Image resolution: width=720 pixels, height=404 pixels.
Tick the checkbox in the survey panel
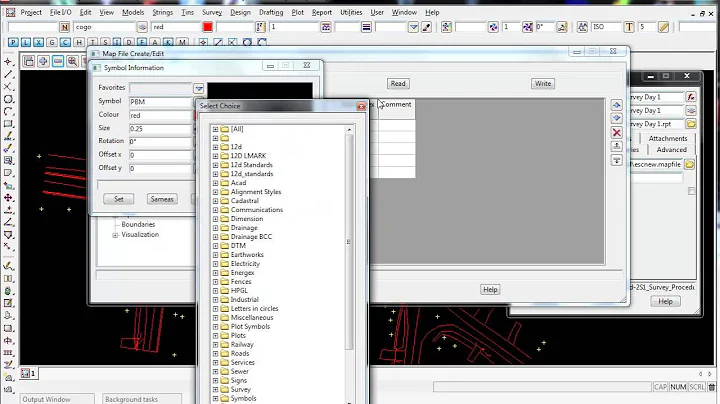tap(692, 191)
